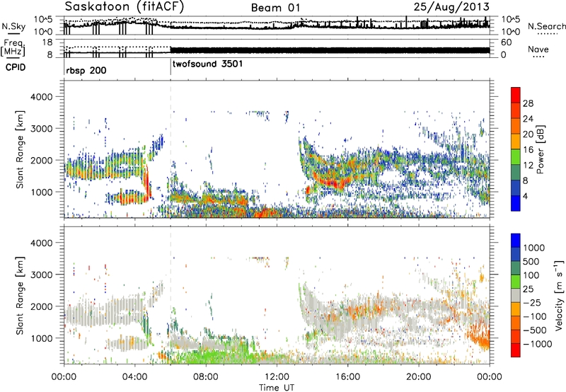Click the '28' label on the Power colorbar

click(x=528, y=103)
